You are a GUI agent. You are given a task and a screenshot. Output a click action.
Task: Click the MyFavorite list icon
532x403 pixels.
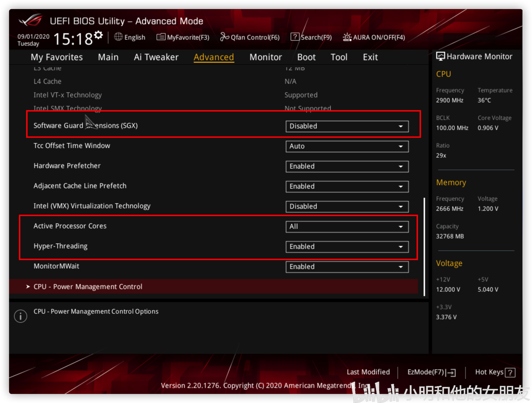click(x=161, y=37)
